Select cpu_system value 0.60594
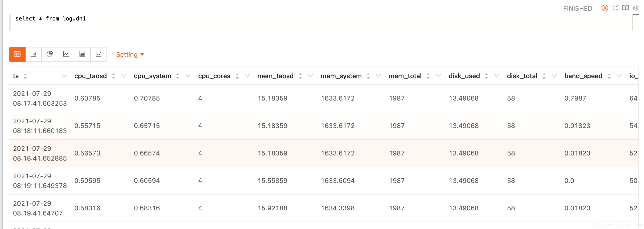Image resolution: width=644 pixels, height=229 pixels. (x=147, y=181)
